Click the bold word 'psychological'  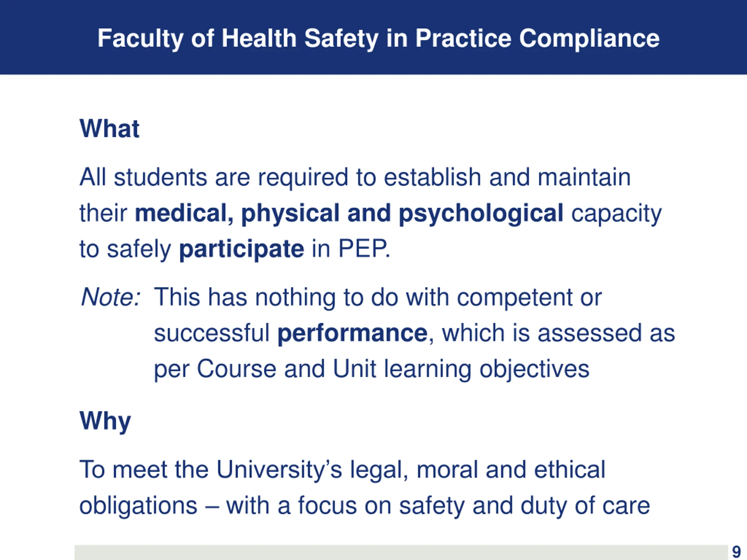[x=481, y=213]
